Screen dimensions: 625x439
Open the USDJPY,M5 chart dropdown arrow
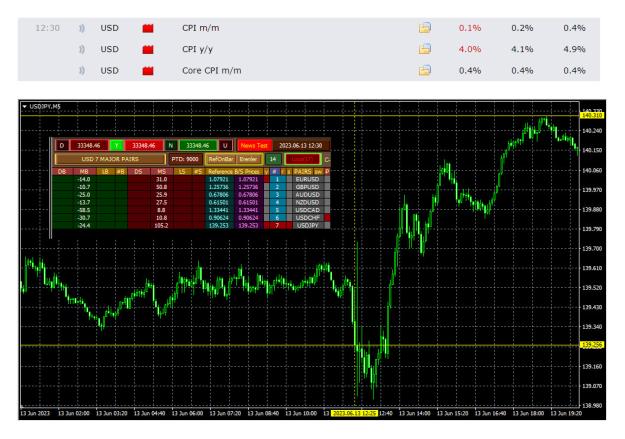24,107
